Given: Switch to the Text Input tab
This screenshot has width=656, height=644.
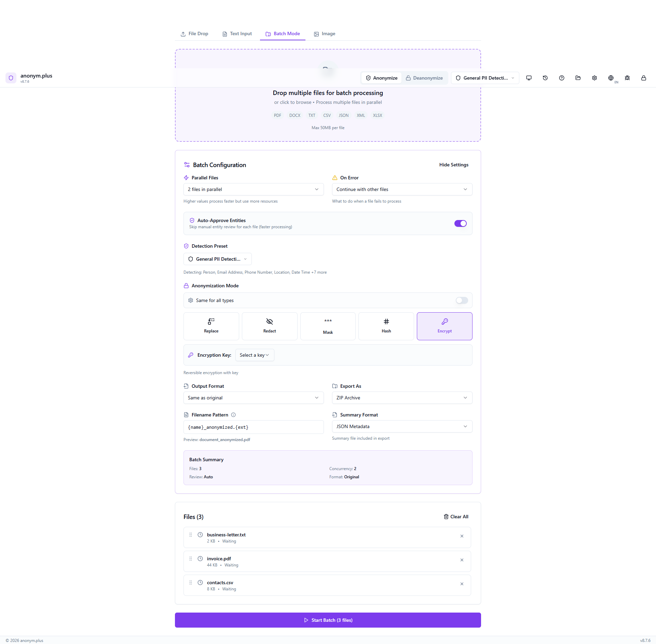Looking at the screenshot, I should click(x=237, y=34).
